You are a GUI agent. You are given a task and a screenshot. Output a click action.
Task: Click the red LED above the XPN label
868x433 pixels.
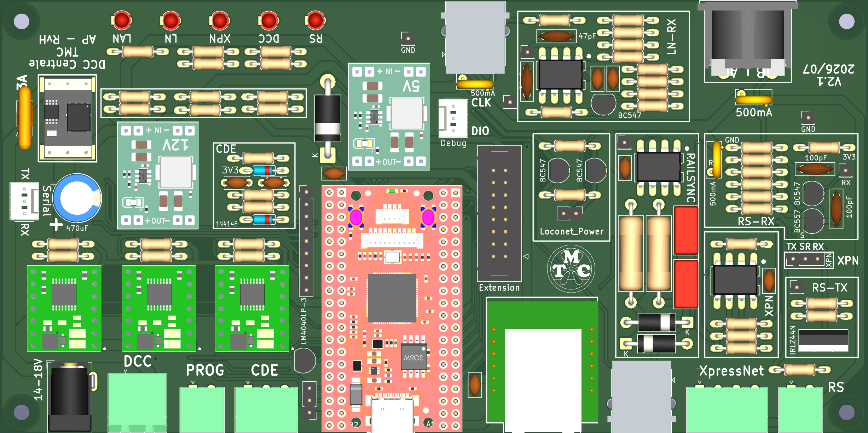point(220,20)
